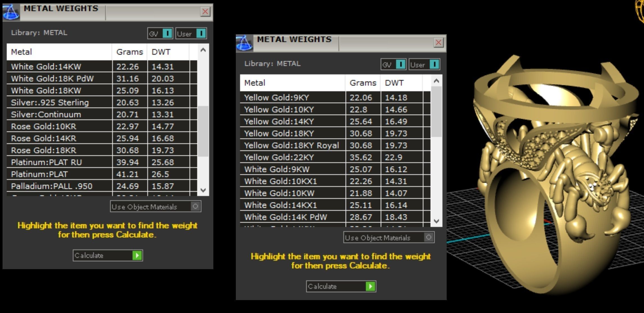The height and width of the screenshot is (313, 644).
Task: Select Yellow Gold:18KY Royal row
Action: tap(292, 145)
